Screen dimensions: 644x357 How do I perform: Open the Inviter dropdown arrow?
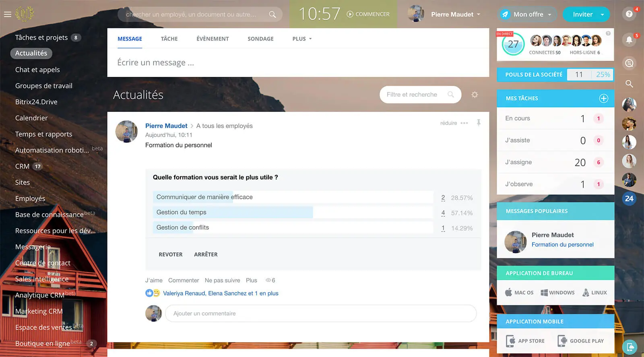click(602, 14)
